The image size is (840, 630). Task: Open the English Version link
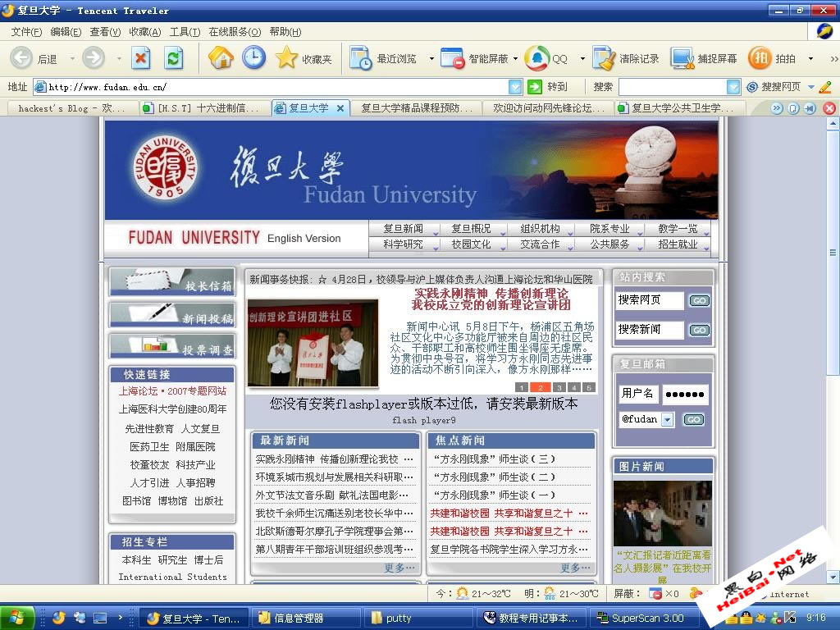click(x=304, y=238)
